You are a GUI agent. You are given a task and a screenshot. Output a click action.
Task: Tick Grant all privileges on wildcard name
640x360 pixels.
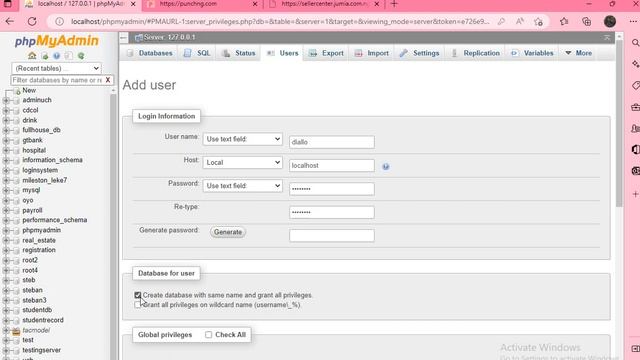[x=138, y=304]
